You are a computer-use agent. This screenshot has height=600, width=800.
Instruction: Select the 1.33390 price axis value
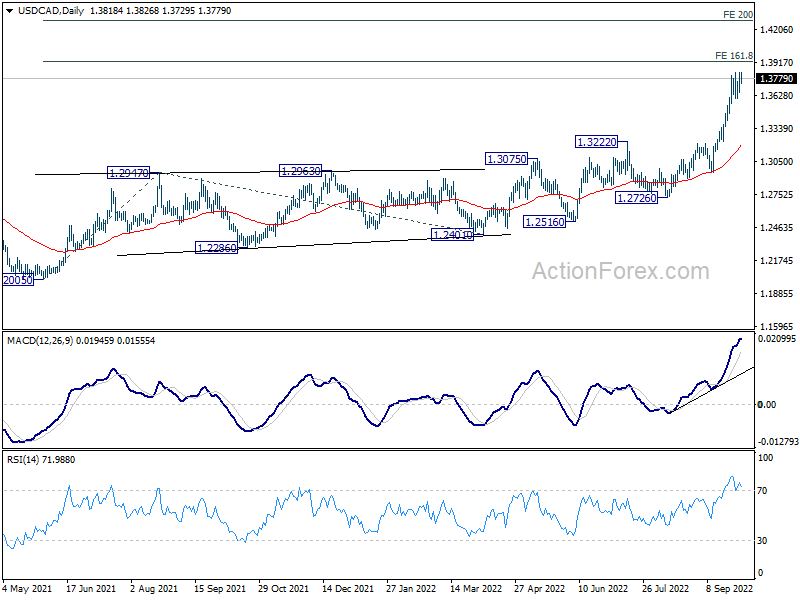pos(777,129)
